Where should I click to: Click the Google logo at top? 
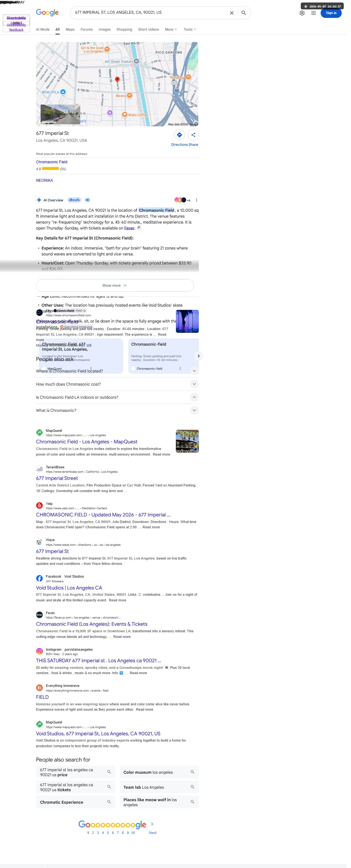click(x=47, y=12)
